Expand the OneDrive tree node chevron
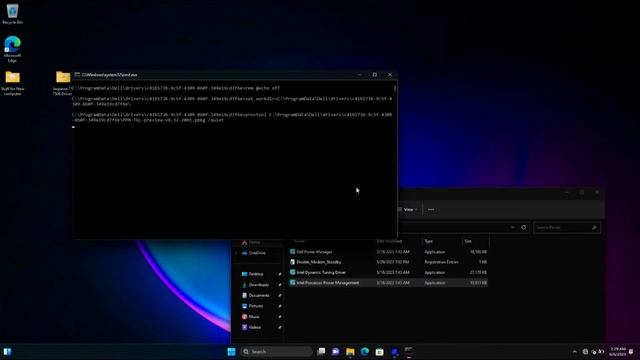Image resolution: width=640 pixels, height=360 pixels. coord(236,253)
